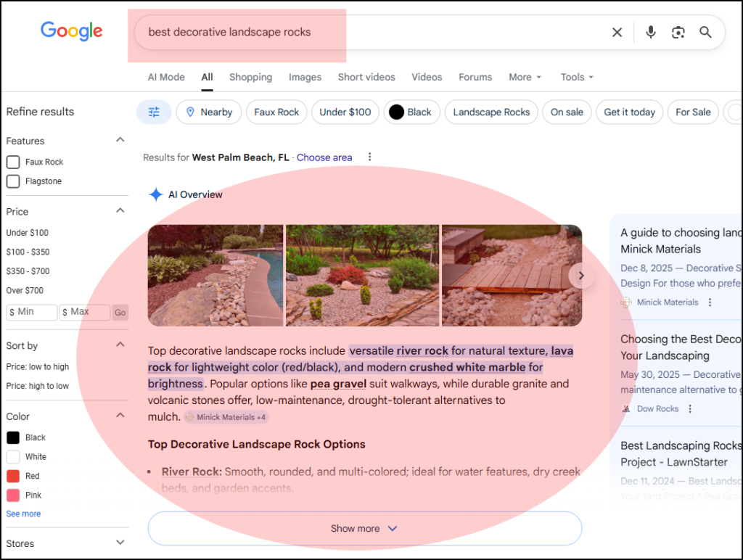Toggle the Nearby filter chip
The height and width of the screenshot is (560, 743).
[208, 112]
